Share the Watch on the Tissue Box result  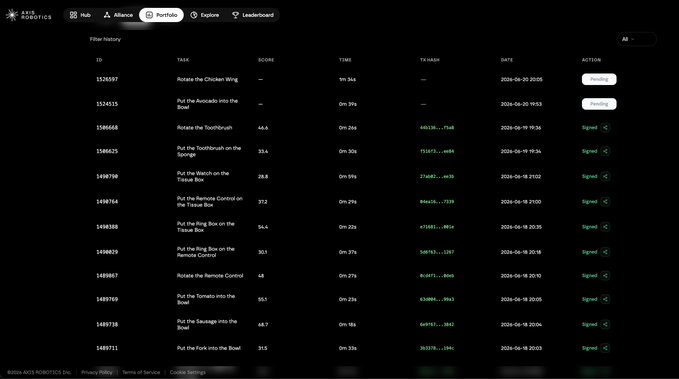(x=605, y=176)
